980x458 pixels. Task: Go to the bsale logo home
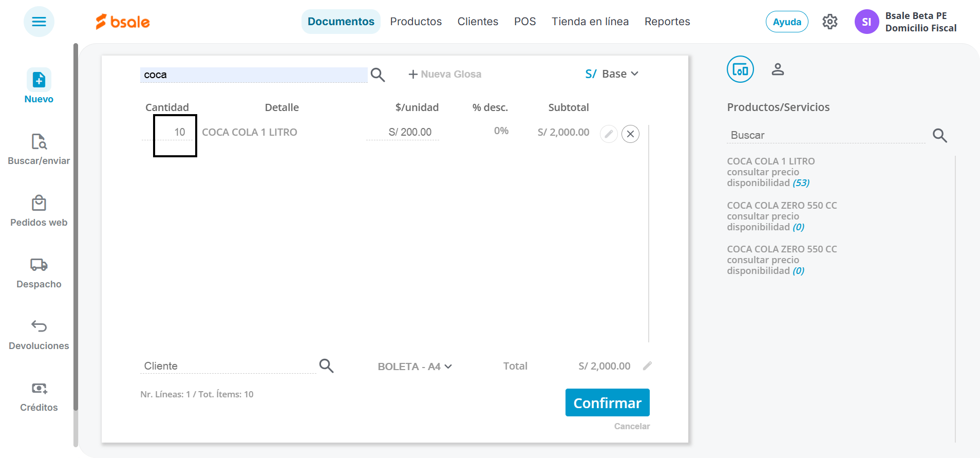[x=123, y=22]
